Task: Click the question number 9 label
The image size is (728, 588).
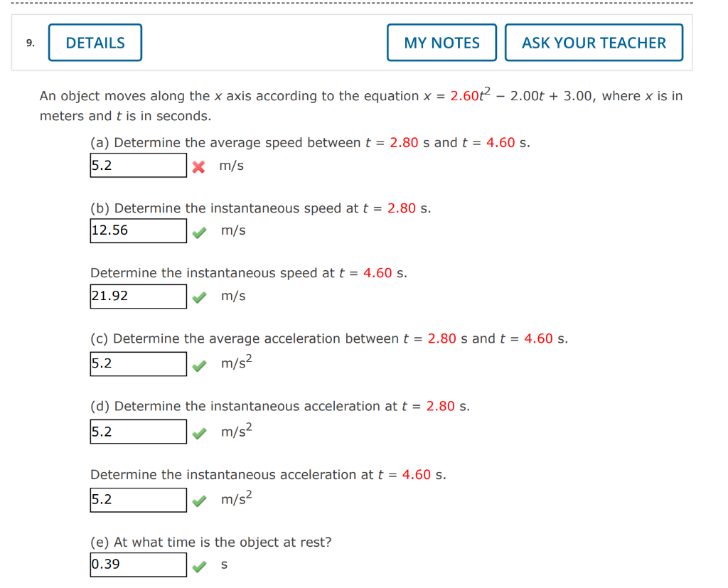Action: click(28, 43)
